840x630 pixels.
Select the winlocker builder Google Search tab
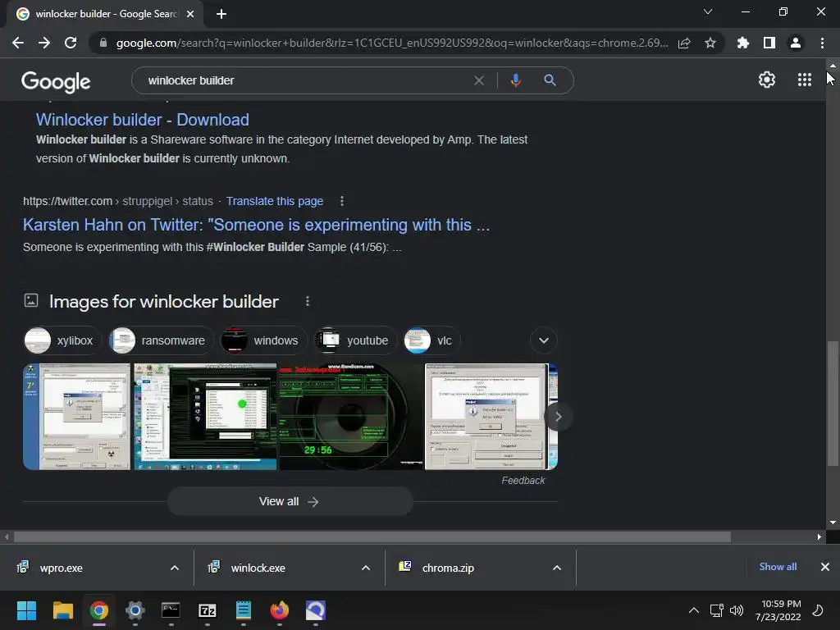pos(106,14)
